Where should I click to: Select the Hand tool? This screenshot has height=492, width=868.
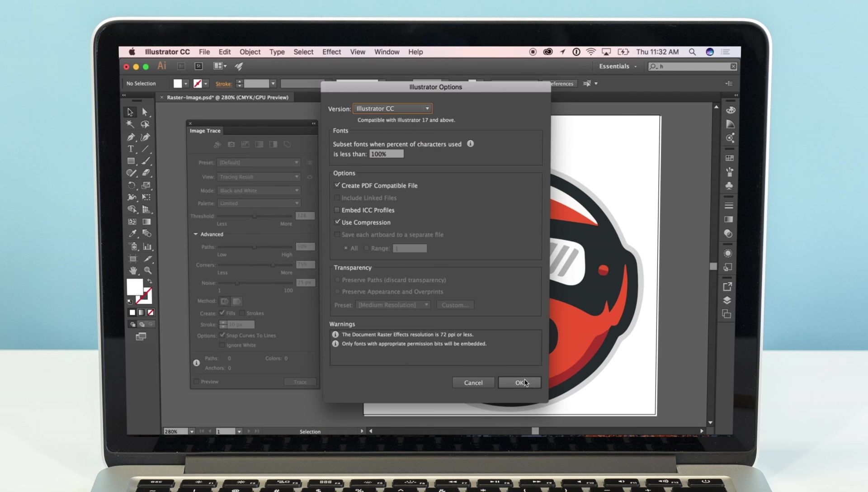tap(133, 270)
